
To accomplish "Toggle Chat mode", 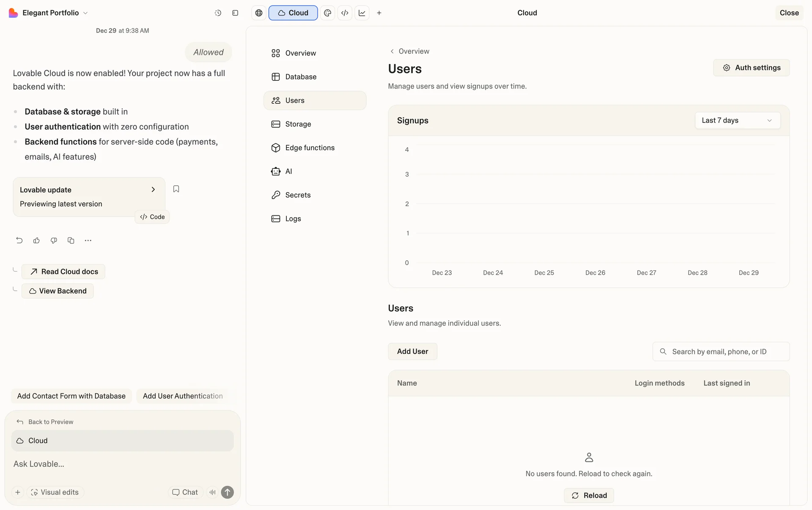I will click(185, 492).
